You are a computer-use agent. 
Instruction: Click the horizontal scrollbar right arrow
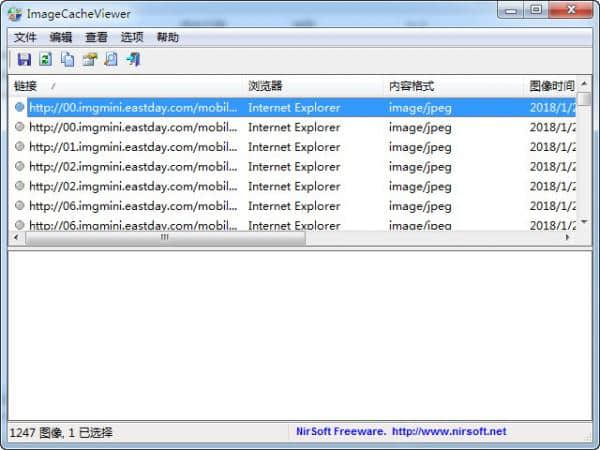[568, 237]
